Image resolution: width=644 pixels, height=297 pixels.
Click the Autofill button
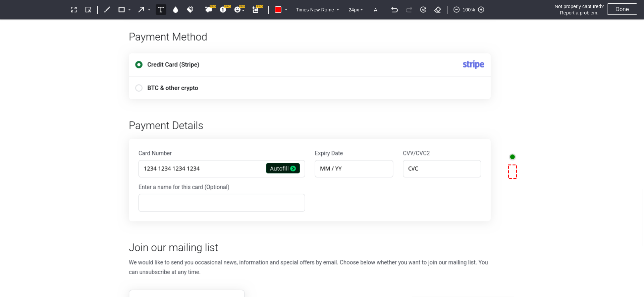pos(283,168)
